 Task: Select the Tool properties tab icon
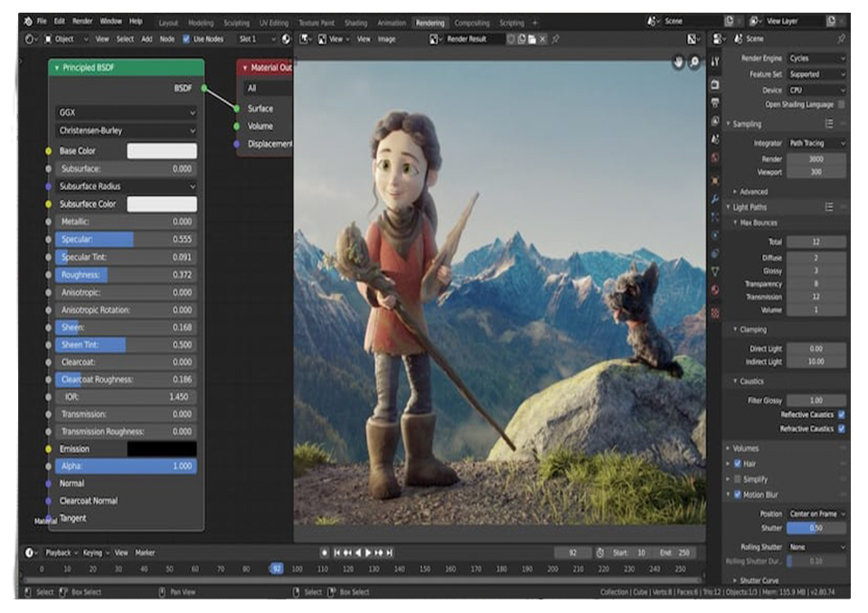click(x=715, y=62)
